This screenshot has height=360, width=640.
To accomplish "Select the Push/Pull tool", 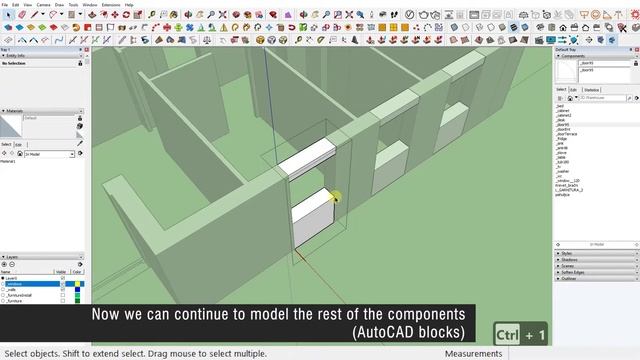I will (x=93, y=15).
